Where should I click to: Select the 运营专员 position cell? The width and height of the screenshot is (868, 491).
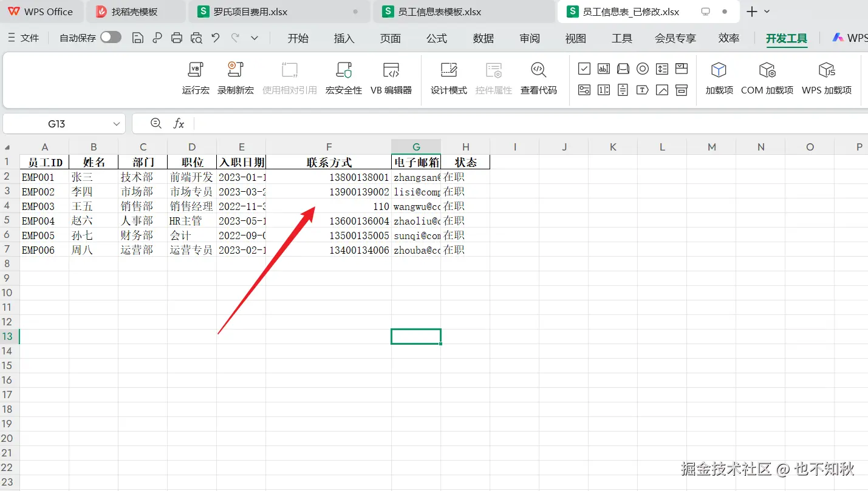pos(192,250)
